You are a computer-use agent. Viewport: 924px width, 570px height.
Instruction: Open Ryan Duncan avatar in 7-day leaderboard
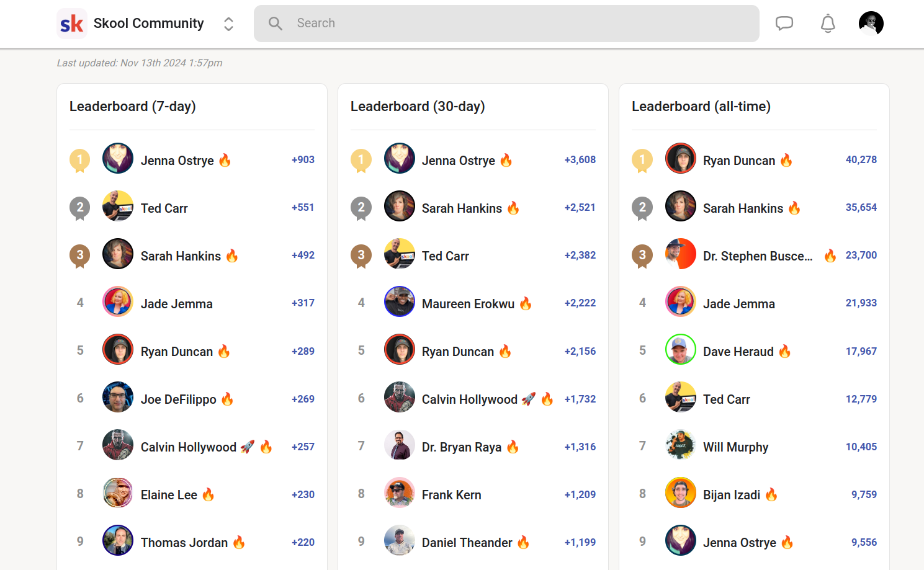click(x=118, y=349)
